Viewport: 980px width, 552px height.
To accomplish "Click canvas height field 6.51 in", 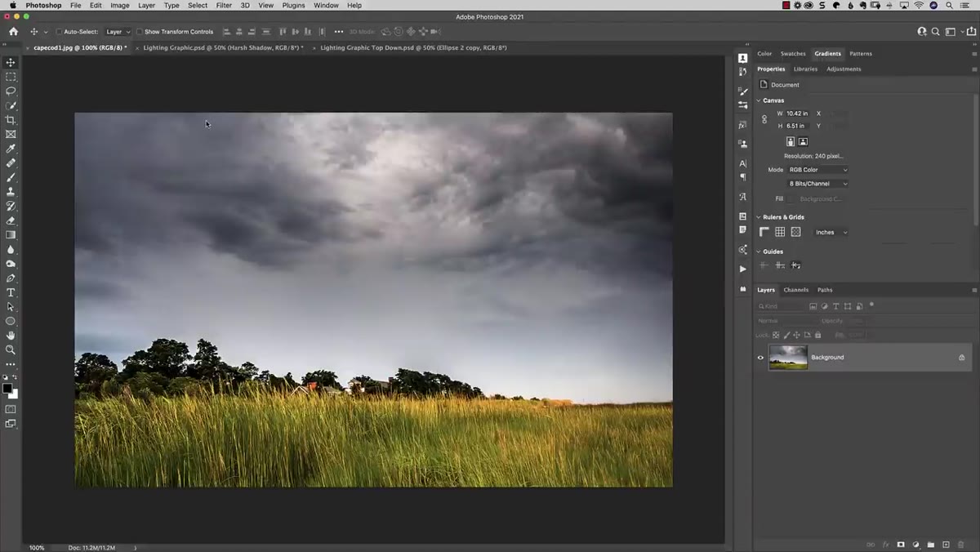I will click(x=796, y=126).
